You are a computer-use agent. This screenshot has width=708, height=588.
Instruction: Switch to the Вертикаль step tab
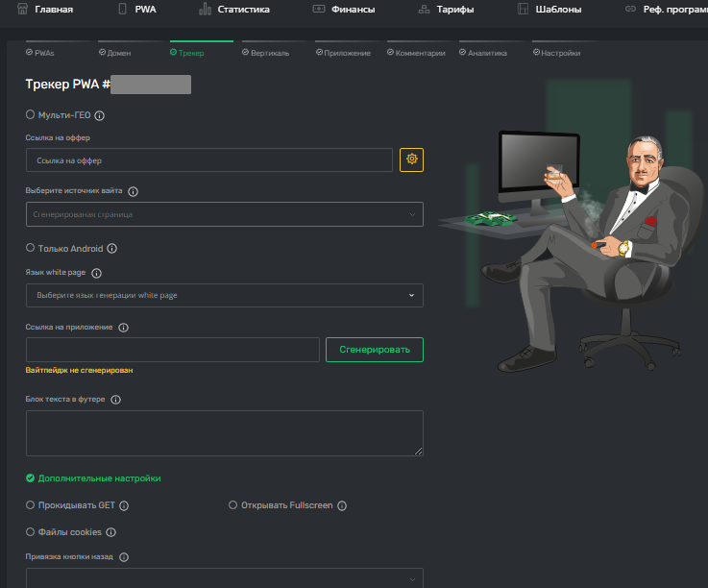pyautogui.click(x=265, y=53)
